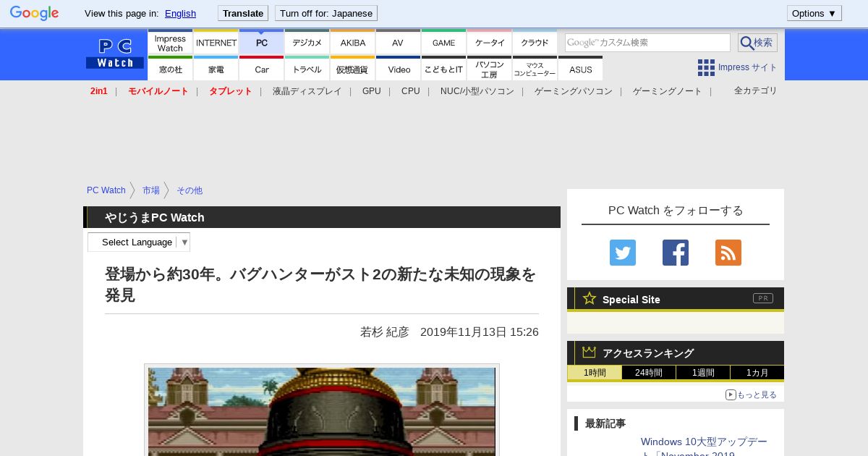Go to the タブレット category
Image resolution: width=868 pixels, height=456 pixels.
click(231, 91)
